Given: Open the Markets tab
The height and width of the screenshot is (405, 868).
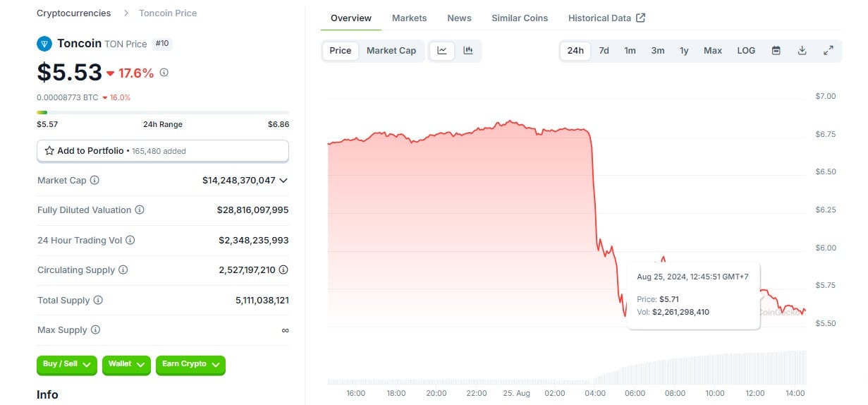Looking at the screenshot, I should 409,18.
